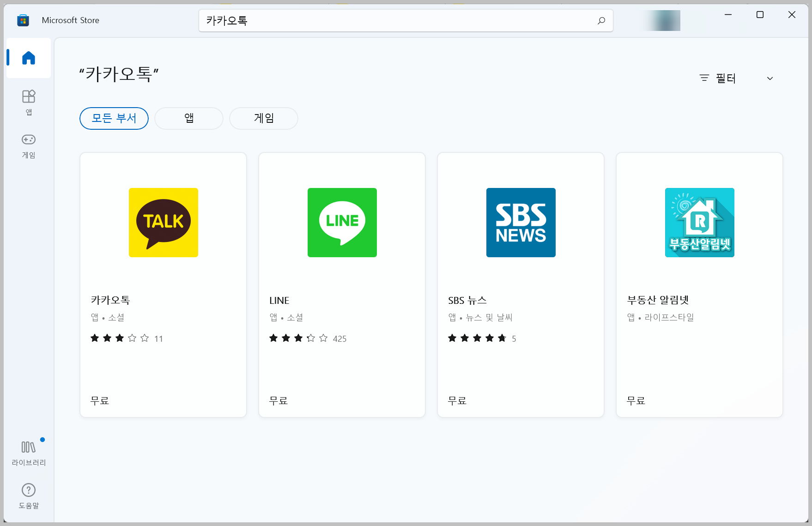The image size is (812, 526).
Task: Click the 카카오톡 app title
Action: pos(110,300)
